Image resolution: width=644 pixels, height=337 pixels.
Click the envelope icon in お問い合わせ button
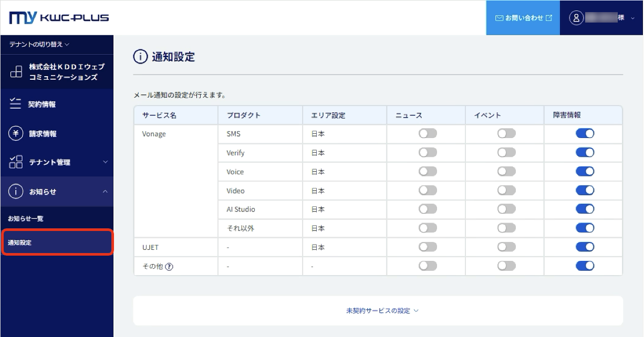tap(499, 18)
